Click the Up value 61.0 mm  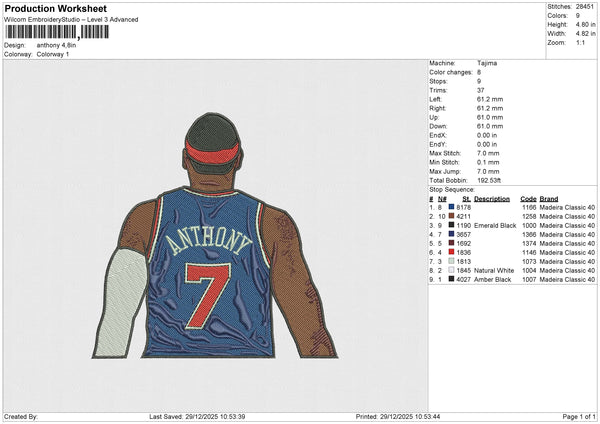(490, 117)
